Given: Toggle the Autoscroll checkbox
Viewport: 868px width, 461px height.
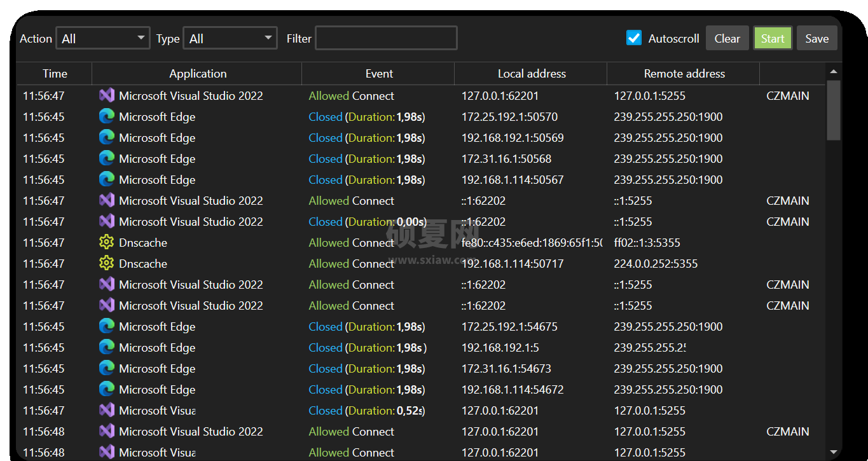Looking at the screenshot, I should click(x=634, y=38).
